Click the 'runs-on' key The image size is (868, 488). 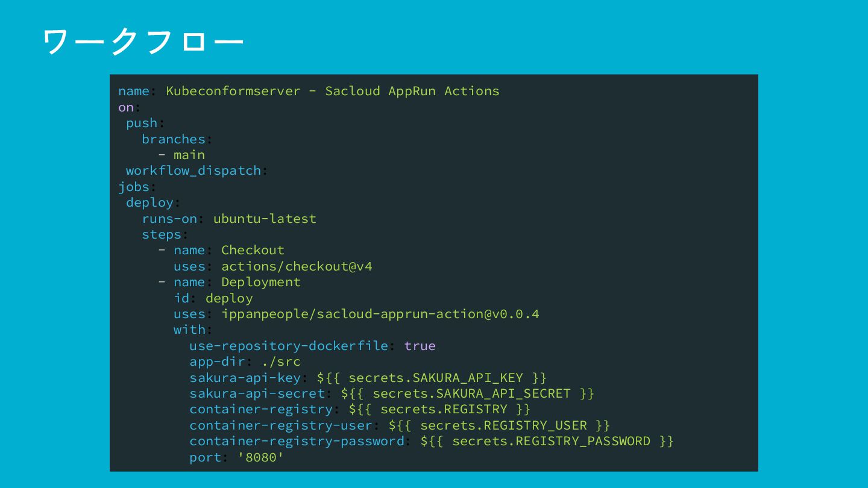[169, 219]
